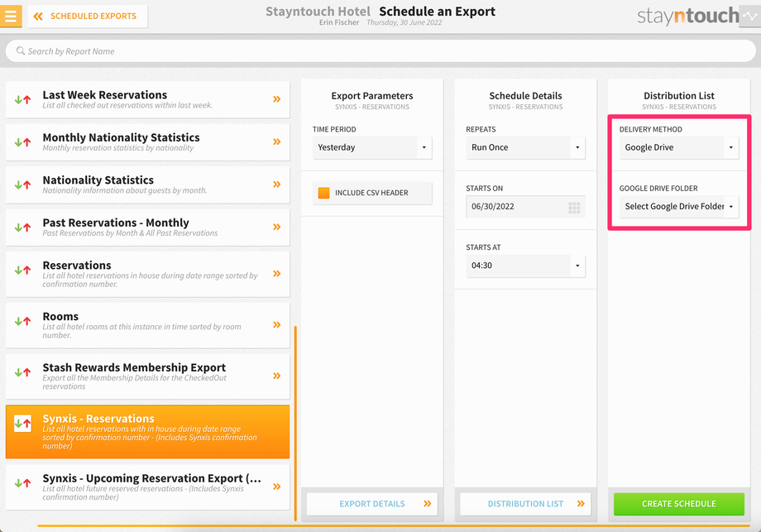Click export arrows icon for Nationality Statistics
This screenshot has height=532, width=761.
point(22,185)
